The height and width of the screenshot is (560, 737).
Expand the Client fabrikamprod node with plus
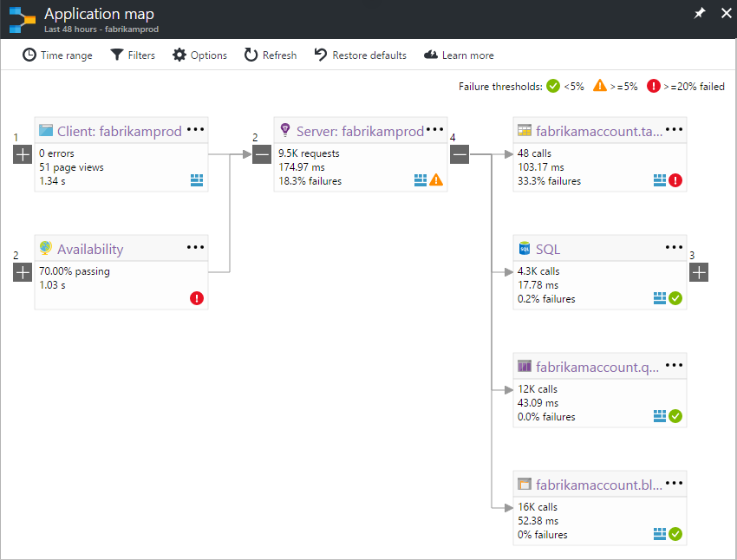(x=23, y=154)
